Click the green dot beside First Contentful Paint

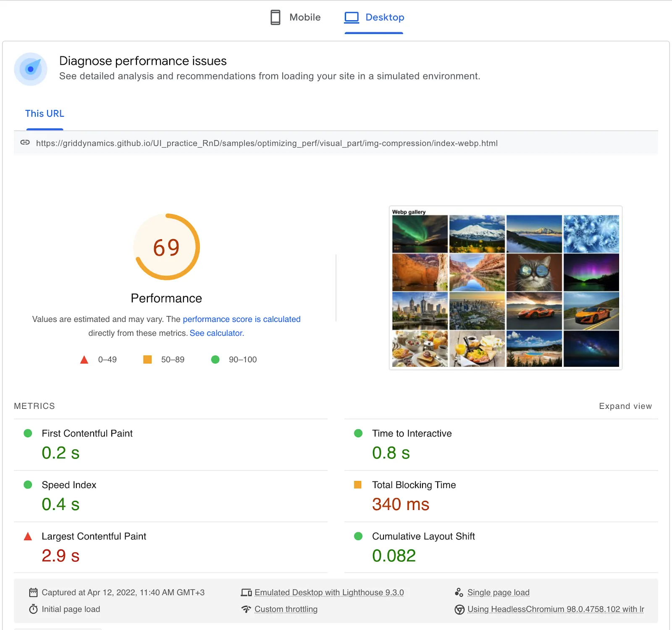click(28, 433)
